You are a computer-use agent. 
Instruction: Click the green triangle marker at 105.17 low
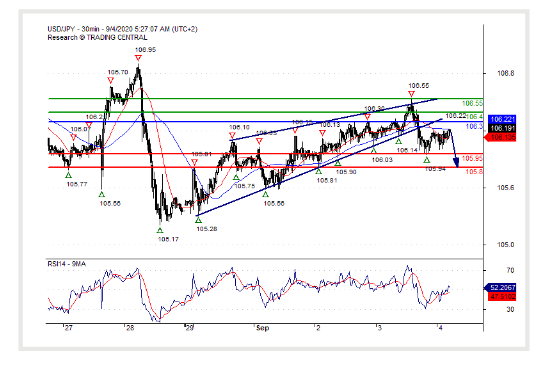tap(160, 230)
